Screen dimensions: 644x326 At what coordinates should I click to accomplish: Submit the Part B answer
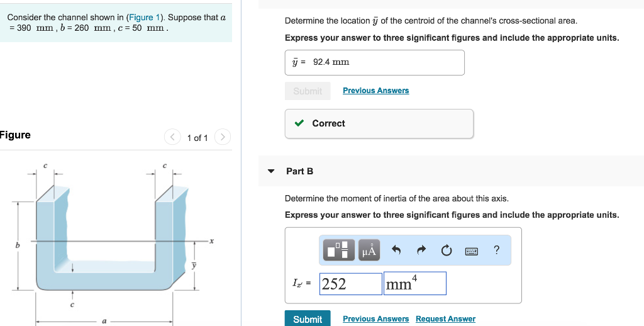308,318
